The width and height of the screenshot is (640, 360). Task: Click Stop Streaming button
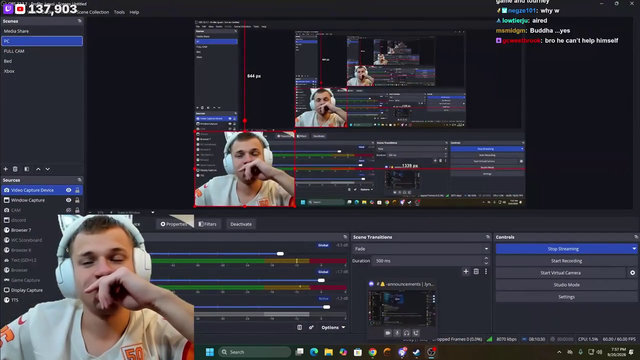coord(563,249)
